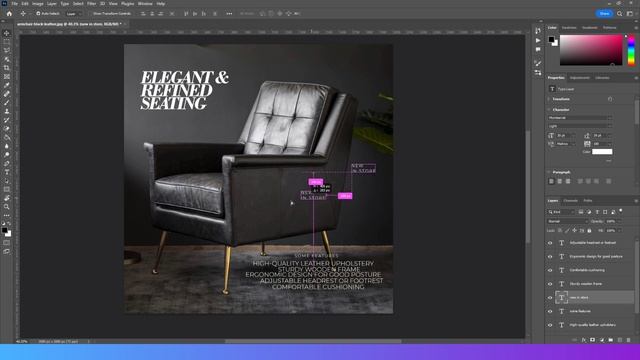This screenshot has width=640, height=360.
Task: Click the armchair document tab
Action: (68, 24)
